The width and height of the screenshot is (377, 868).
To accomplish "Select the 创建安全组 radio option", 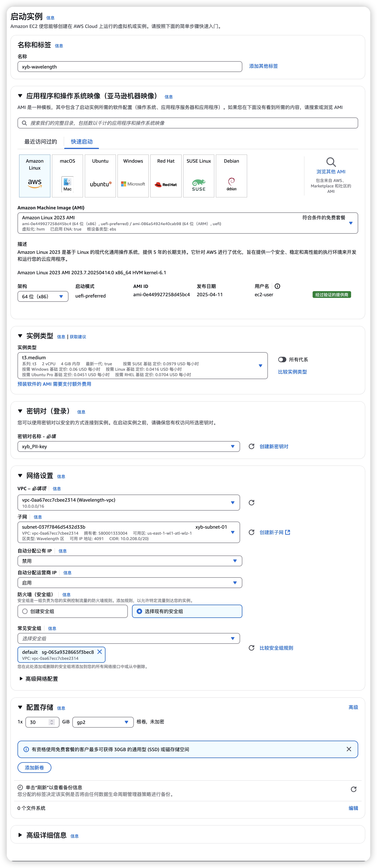I will click(25, 611).
